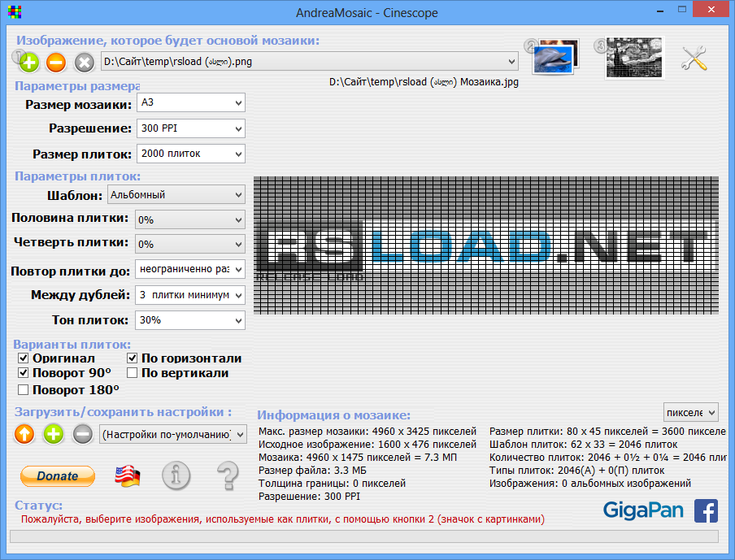
Task: Toggle the Поворот 90° checkbox
Action: (23, 373)
